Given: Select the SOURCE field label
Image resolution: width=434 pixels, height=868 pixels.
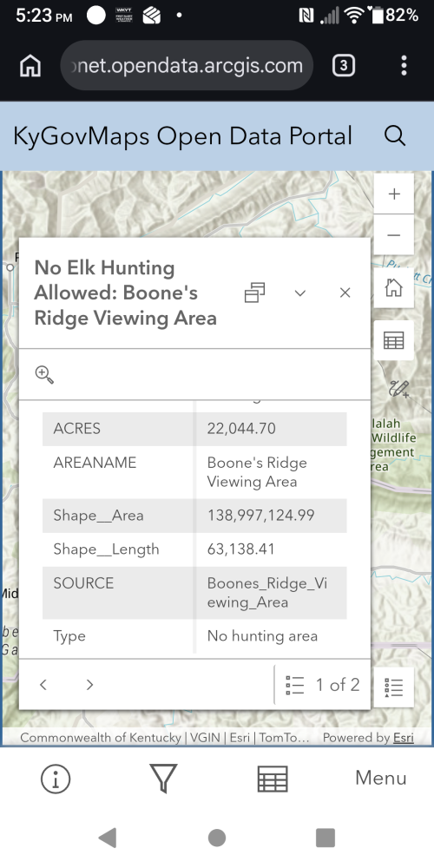Looking at the screenshot, I should [x=83, y=583].
